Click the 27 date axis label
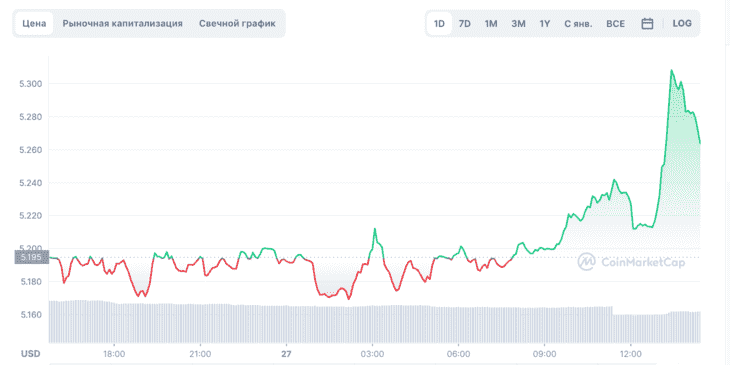The width and height of the screenshot is (730, 365). 286,353
